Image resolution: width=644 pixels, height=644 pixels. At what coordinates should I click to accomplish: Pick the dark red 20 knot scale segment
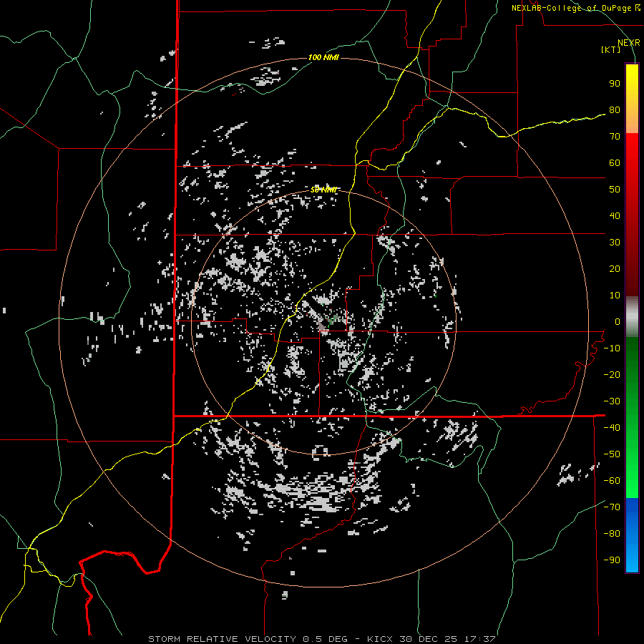tap(632, 269)
